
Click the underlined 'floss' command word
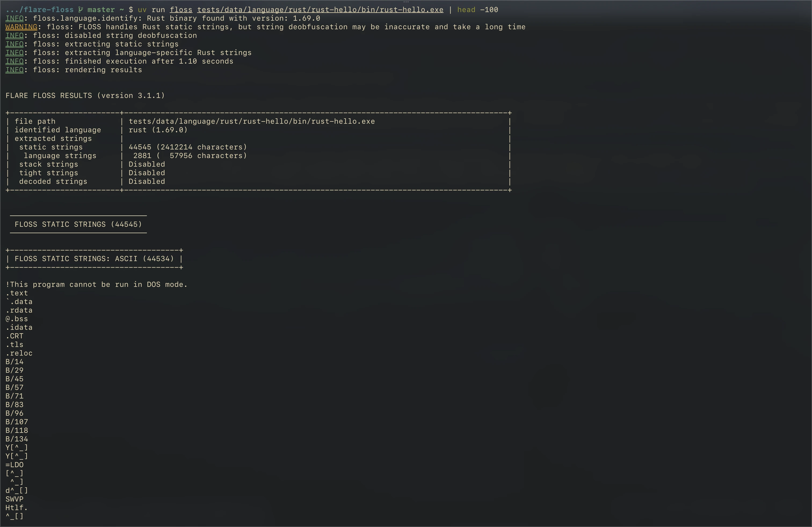coord(181,10)
